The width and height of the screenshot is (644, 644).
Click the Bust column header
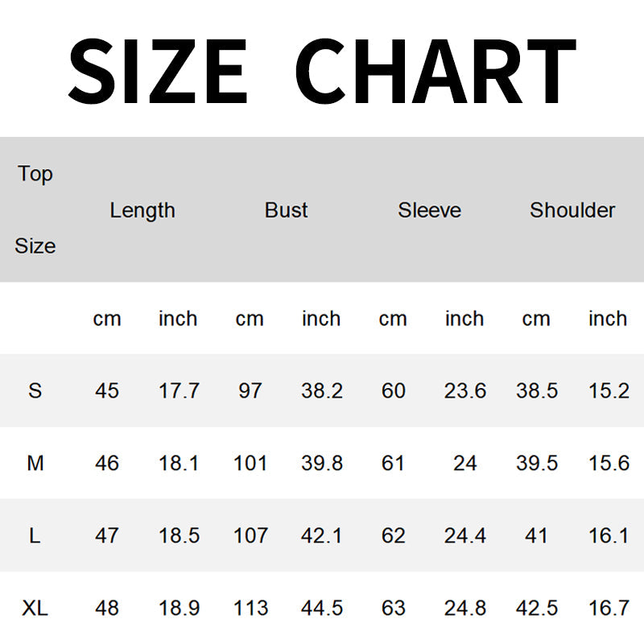287,210
